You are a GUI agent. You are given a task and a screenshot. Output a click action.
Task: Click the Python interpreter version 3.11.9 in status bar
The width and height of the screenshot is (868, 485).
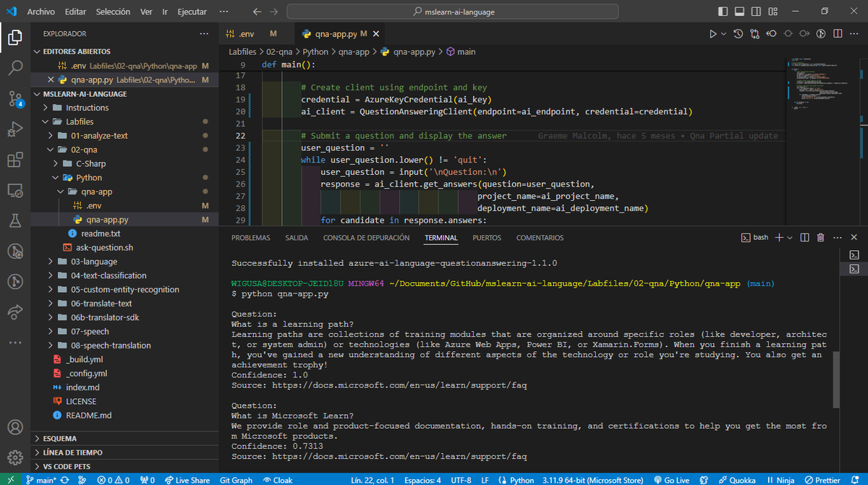593,480
